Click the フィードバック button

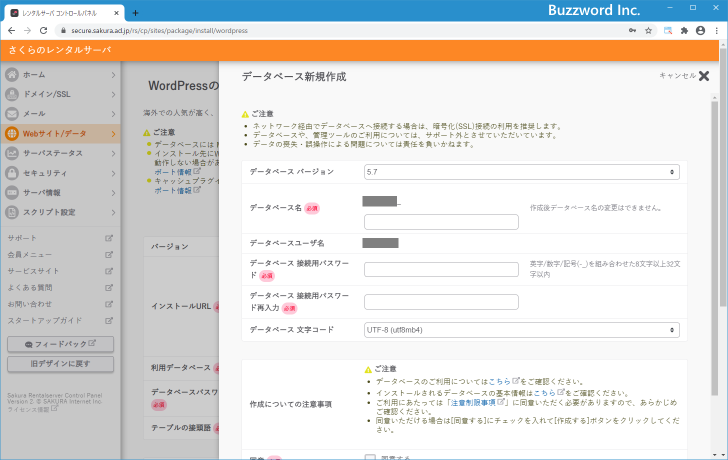click(60, 343)
